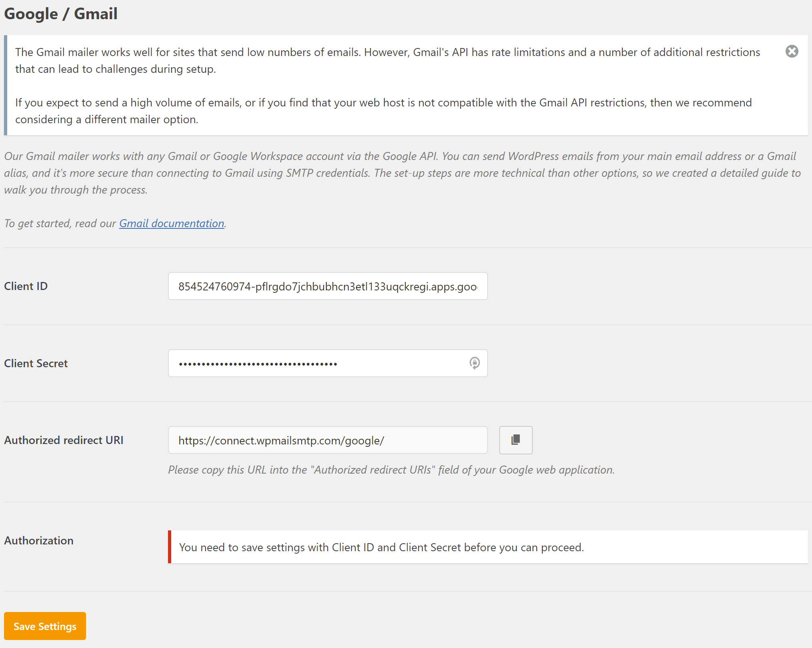Save Settings with the orange button
The width and height of the screenshot is (812, 648).
coord(45,626)
